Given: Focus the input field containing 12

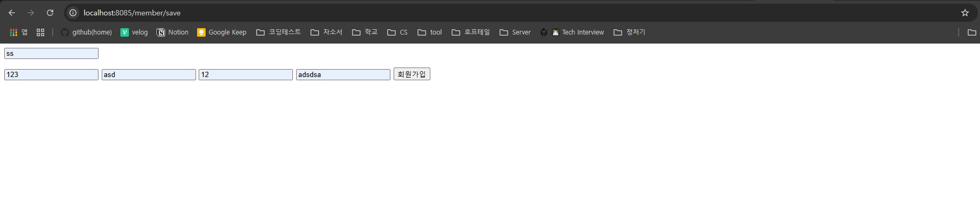Looking at the screenshot, I should 246,74.
